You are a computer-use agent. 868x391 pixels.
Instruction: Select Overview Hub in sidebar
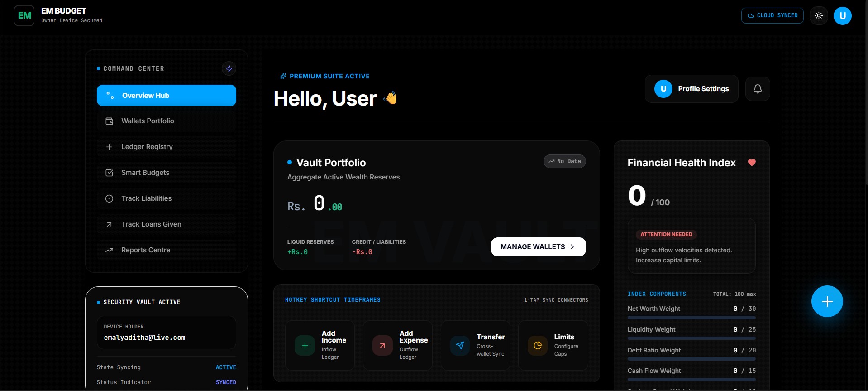point(167,95)
